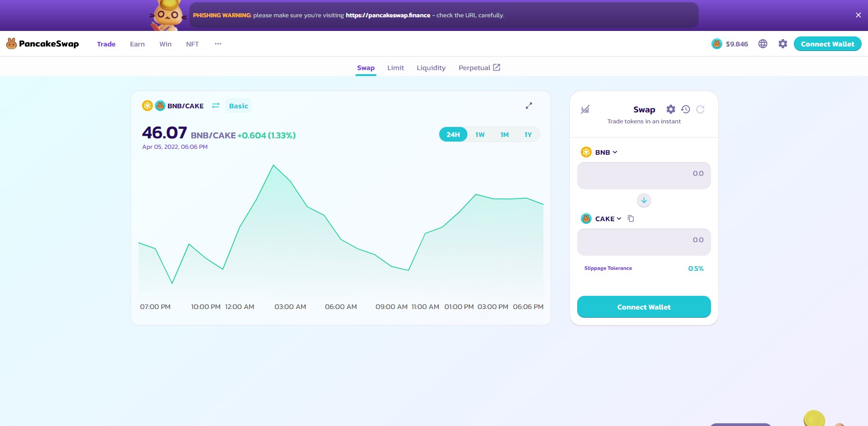View recent transactions history icon

click(x=685, y=109)
